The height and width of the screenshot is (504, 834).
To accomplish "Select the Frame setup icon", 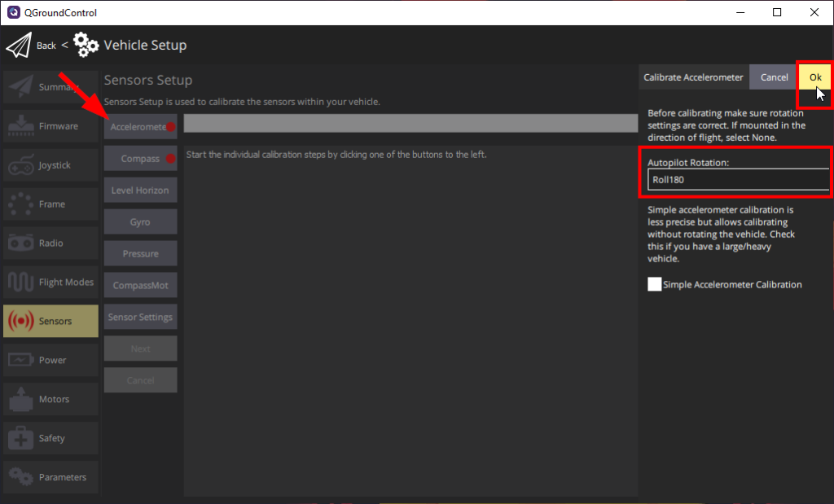I will point(20,204).
